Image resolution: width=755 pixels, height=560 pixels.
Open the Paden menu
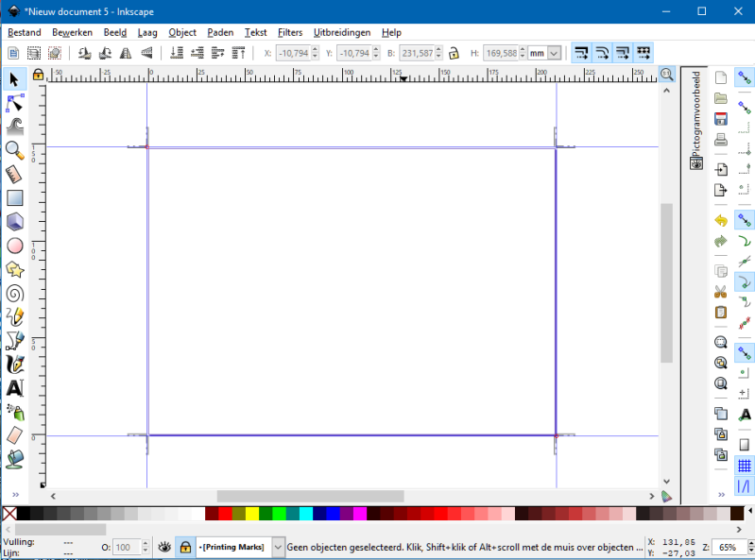(x=220, y=32)
